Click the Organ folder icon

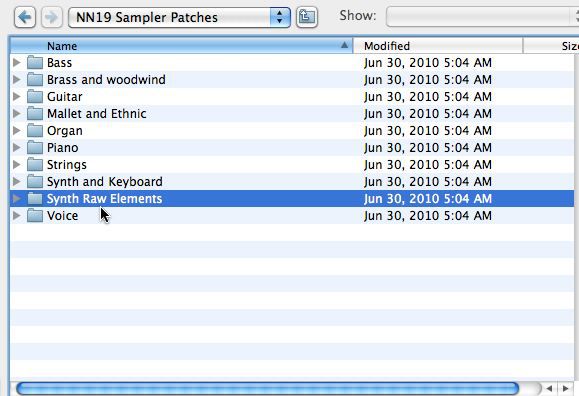pos(35,130)
